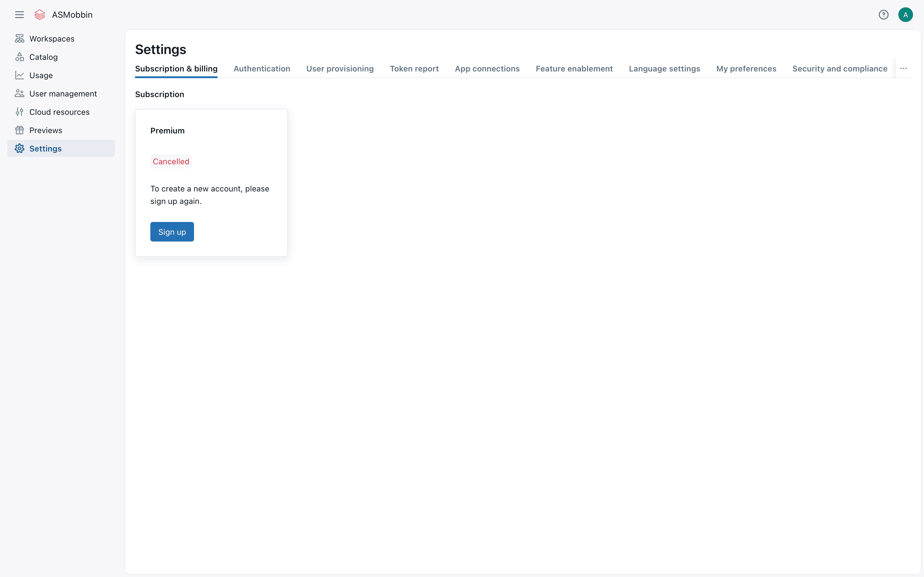The image size is (924, 577).
Task: Go to the Feature enablement tab
Action: click(x=574, y=69)
